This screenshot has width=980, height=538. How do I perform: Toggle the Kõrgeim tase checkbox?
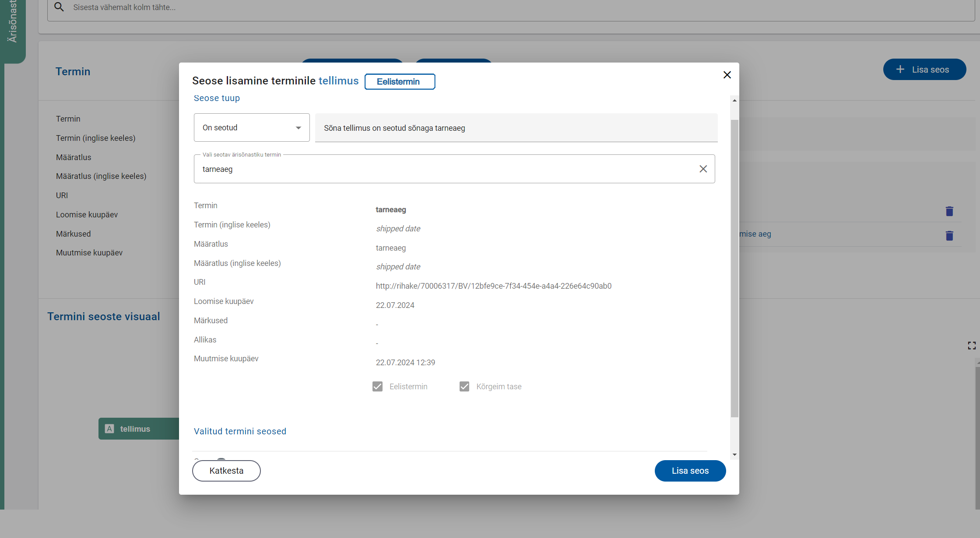(x=464, y=387)
